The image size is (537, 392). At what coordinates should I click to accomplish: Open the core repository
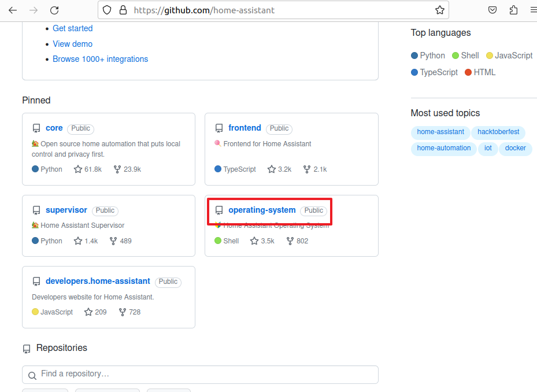[54, 128]
